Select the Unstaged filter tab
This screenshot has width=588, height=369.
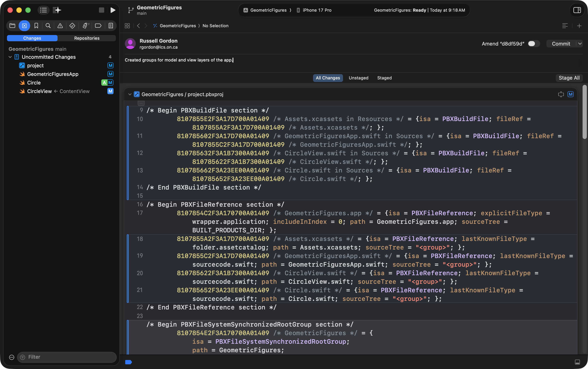pos(358,78)
